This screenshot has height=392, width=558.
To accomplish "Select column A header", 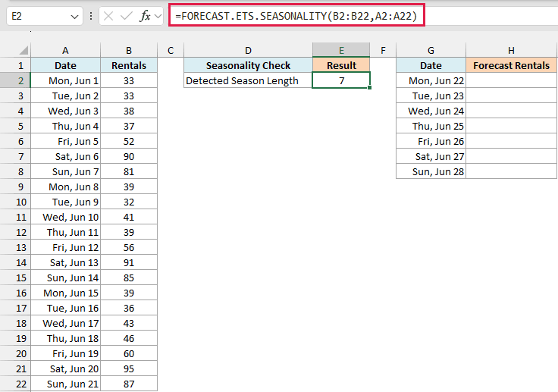I will coord(65,50).
